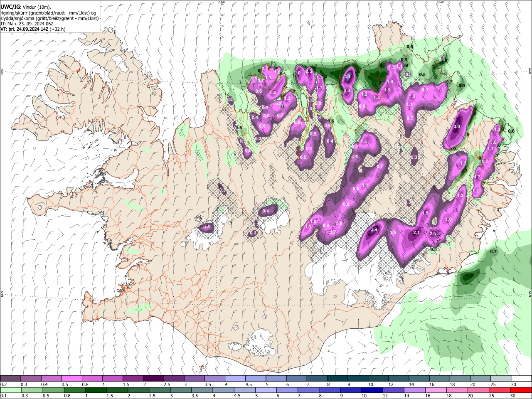
Task: Click the '20' label in the snow legend
Action: [473, 384]
